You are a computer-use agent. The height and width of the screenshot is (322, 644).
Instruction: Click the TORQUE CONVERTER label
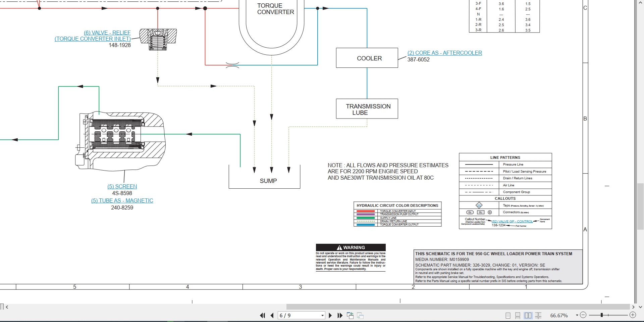[x=275, y=9]
